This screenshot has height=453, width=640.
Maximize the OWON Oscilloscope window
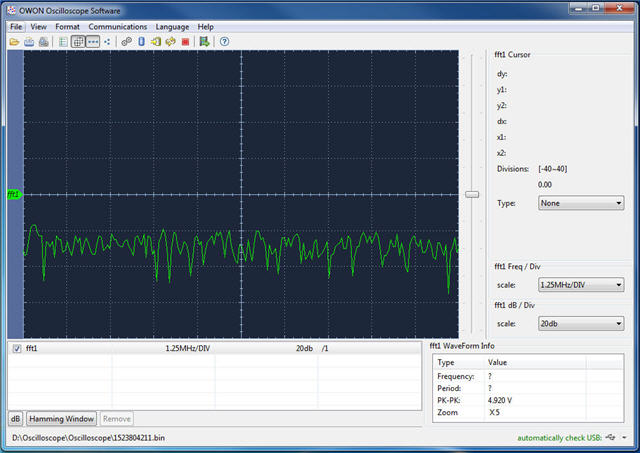(596, 8)
